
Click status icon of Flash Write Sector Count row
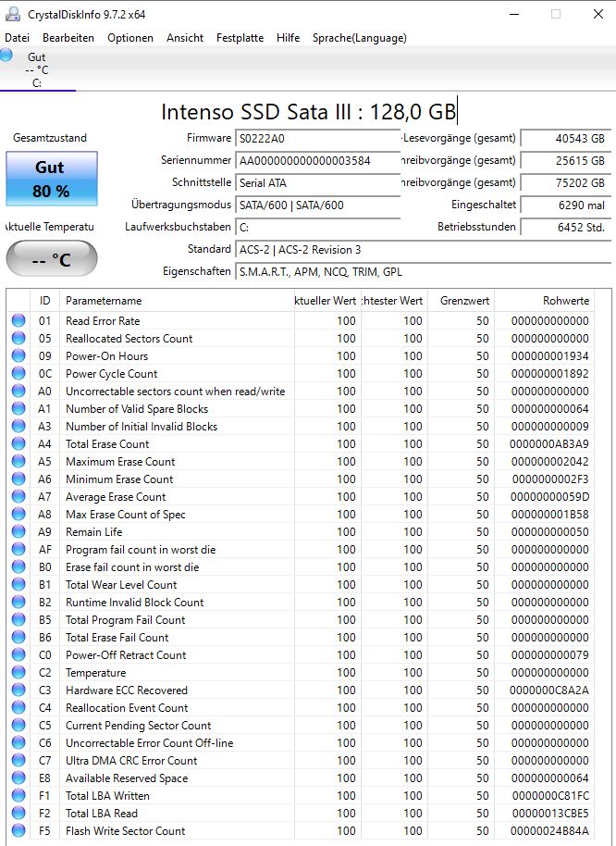[18, 831]
